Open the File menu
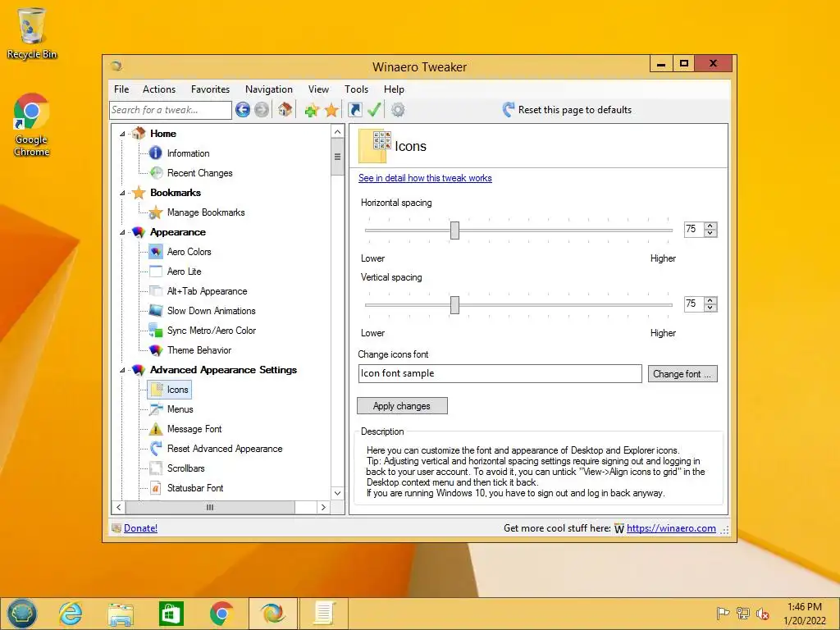840x630 pixels. 121,89
